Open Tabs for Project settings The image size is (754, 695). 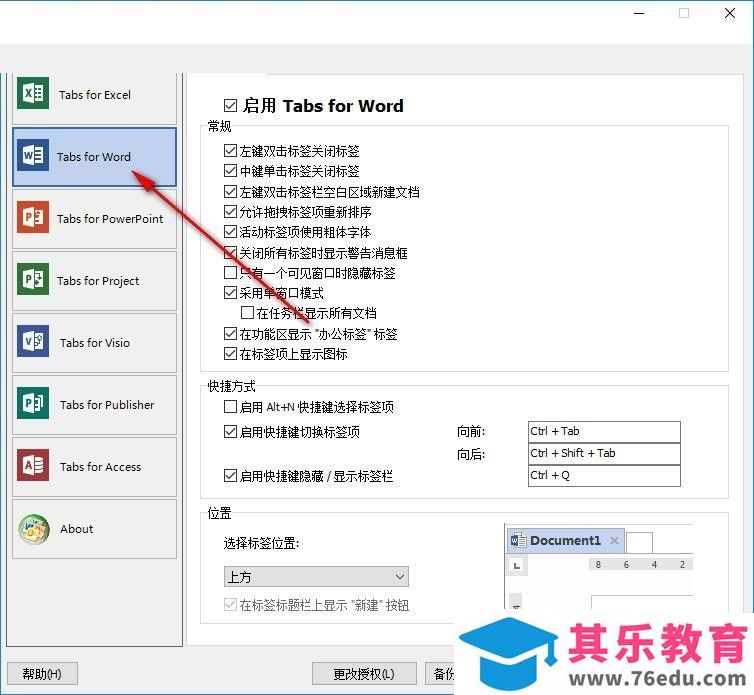coord(94,281)
